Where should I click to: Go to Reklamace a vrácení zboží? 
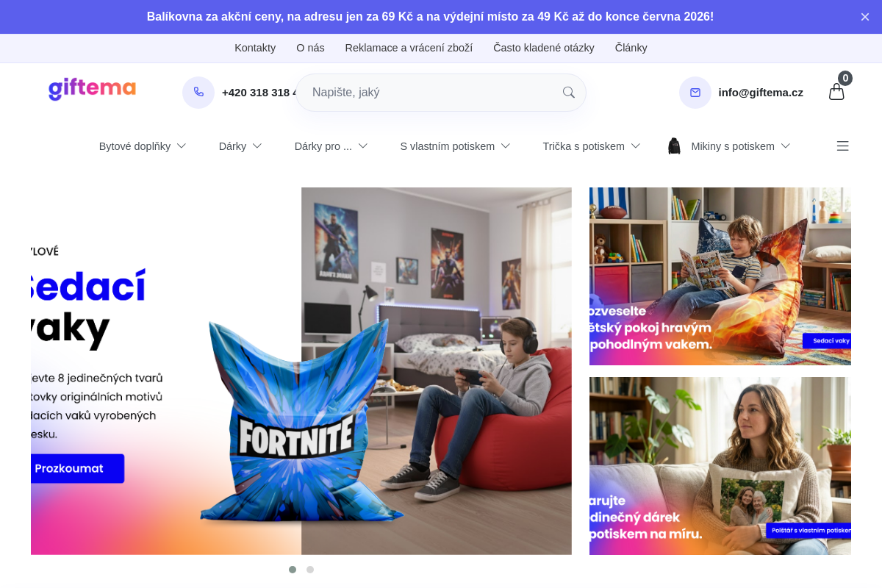[x=409, y=48]
